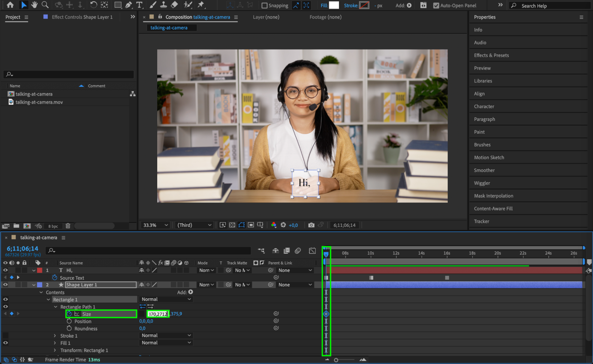Select the Hand tool
The image size is (593, 364).
34,5
